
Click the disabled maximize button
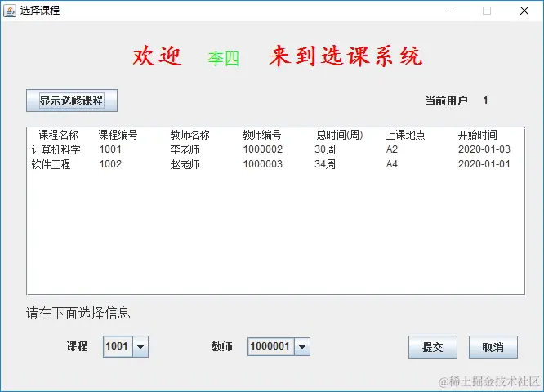click(487, 11)
